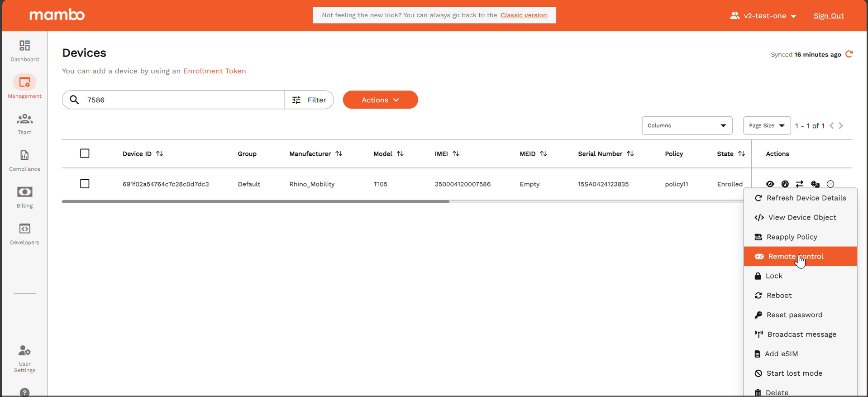
Task: Click the refresh sync icon
Action: [849, 54]
